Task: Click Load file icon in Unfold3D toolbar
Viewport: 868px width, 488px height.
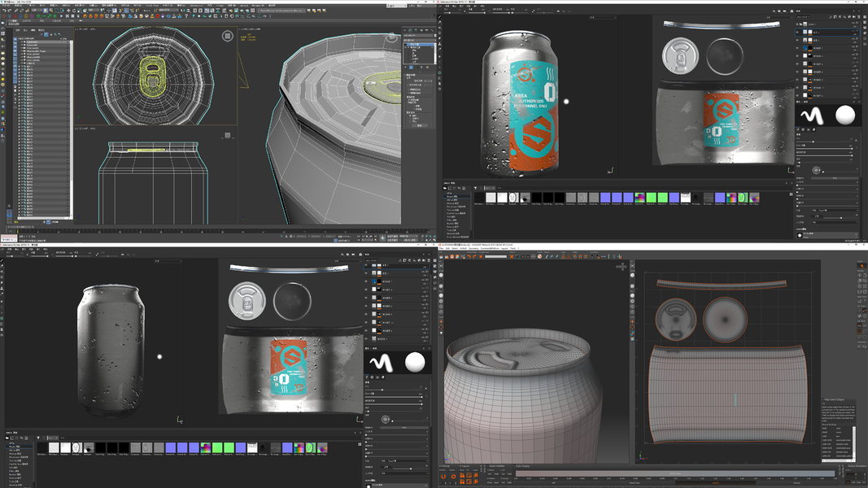Action: tap(441, 257)
